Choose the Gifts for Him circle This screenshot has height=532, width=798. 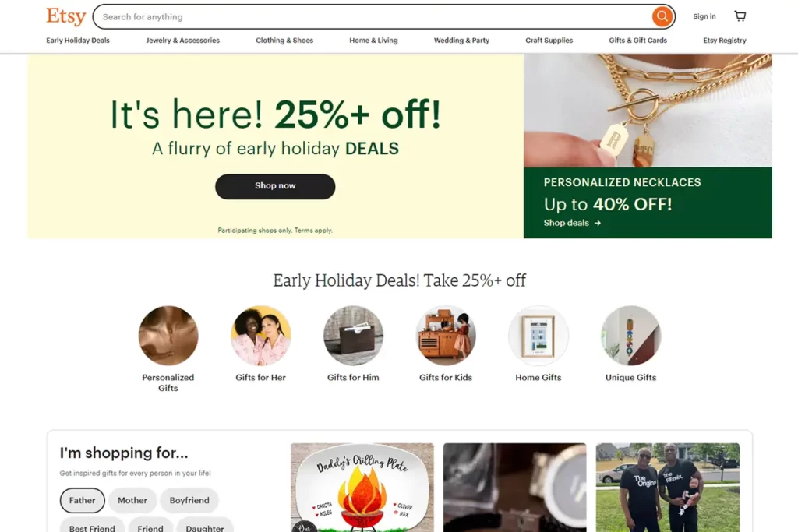353,335
